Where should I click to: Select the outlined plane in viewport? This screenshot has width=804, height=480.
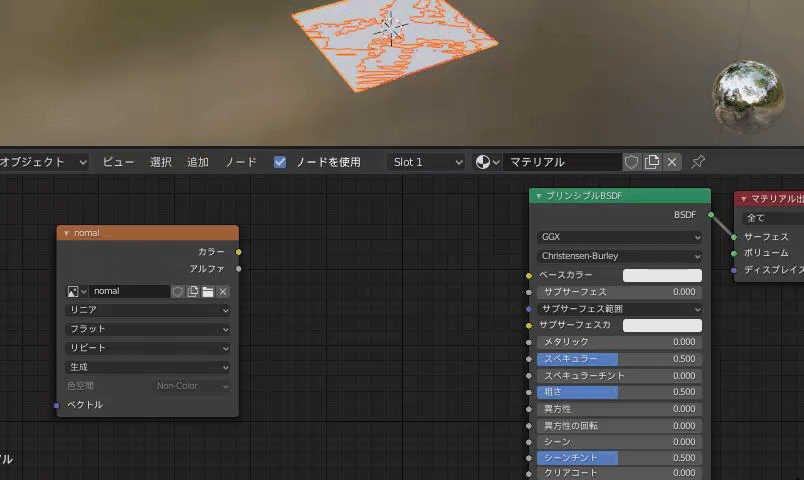tap(394, 44)
